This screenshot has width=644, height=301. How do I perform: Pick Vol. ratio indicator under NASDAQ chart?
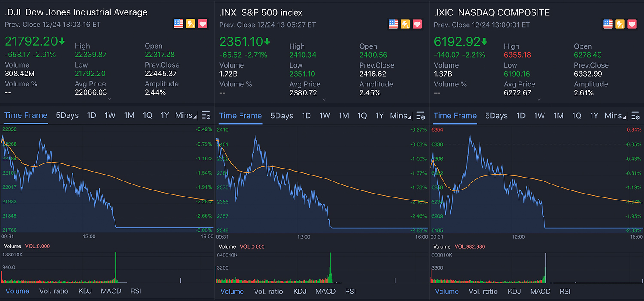[x=483, y=291]
